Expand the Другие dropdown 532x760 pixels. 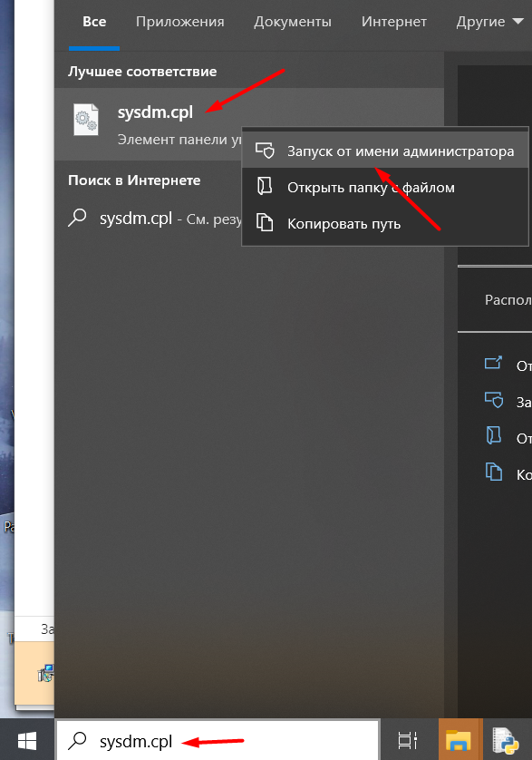click(489, 22)
